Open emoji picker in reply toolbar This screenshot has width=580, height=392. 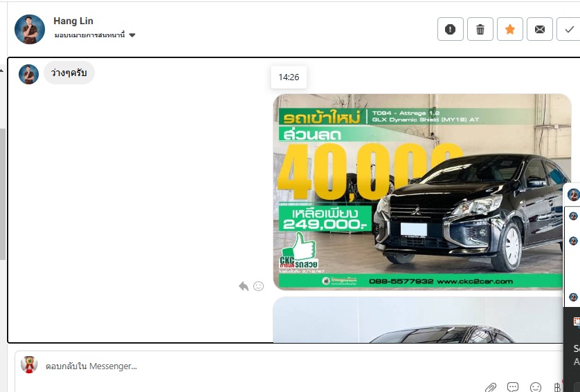[536, 387]
